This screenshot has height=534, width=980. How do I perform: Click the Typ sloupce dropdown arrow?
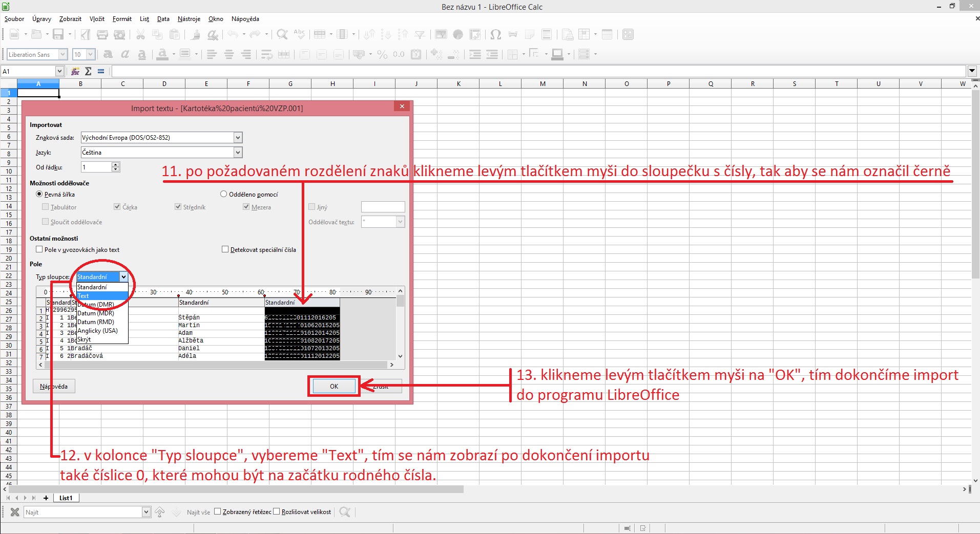[123, 277]
